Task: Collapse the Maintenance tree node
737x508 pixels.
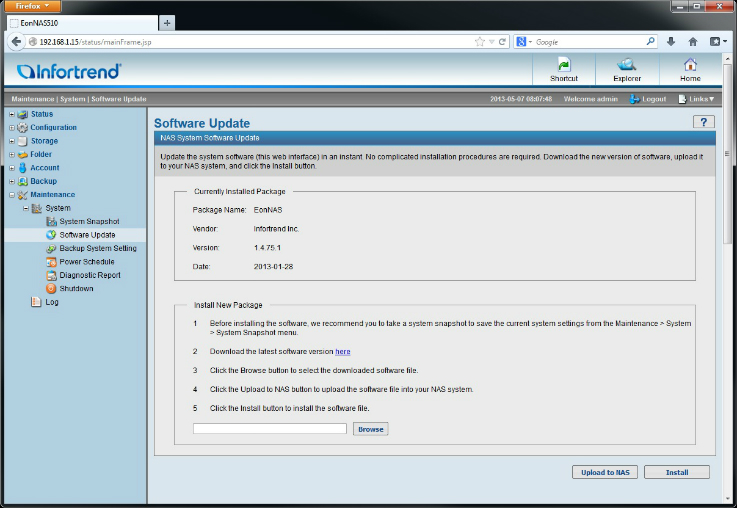Action: [12, 195]
